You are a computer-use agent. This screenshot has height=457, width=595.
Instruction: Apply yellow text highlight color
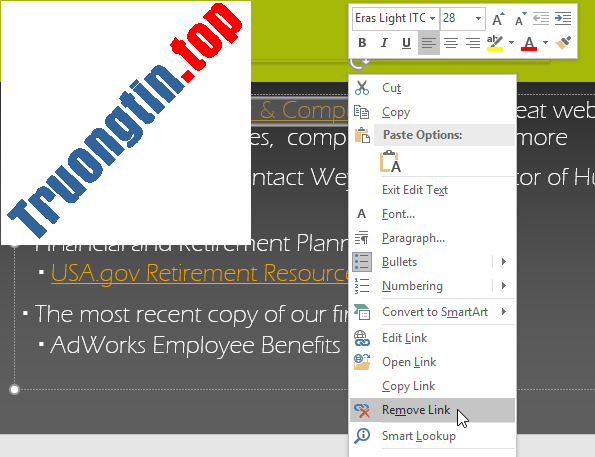(x=495, y=43)
